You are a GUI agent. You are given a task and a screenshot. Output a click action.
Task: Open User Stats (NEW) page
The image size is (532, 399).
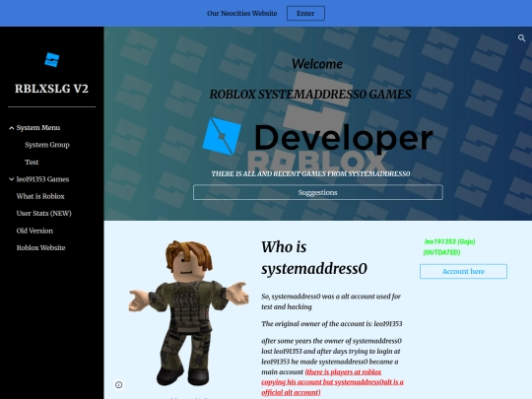point(44,213)
